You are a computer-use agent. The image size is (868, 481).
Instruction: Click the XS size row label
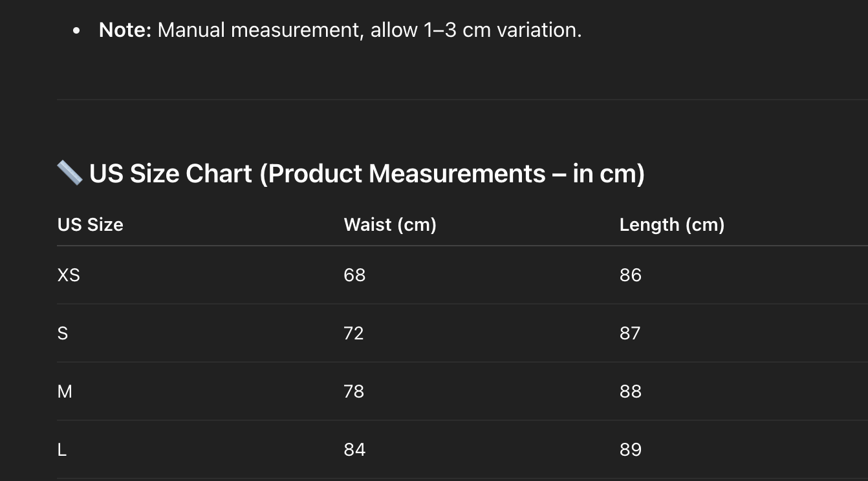click(69, 275)
